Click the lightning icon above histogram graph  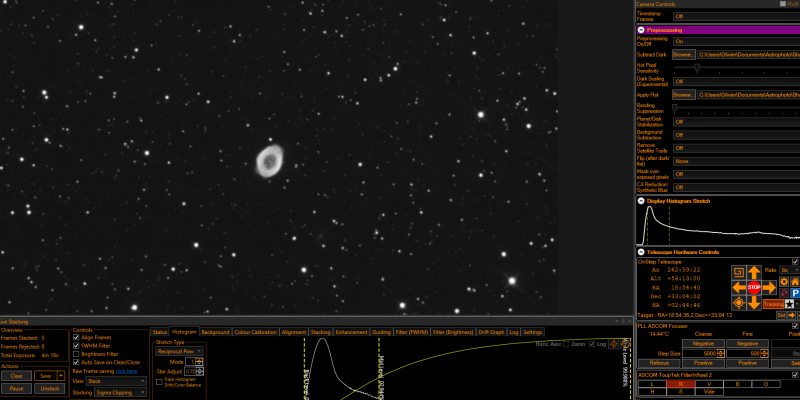coord(614,344)
